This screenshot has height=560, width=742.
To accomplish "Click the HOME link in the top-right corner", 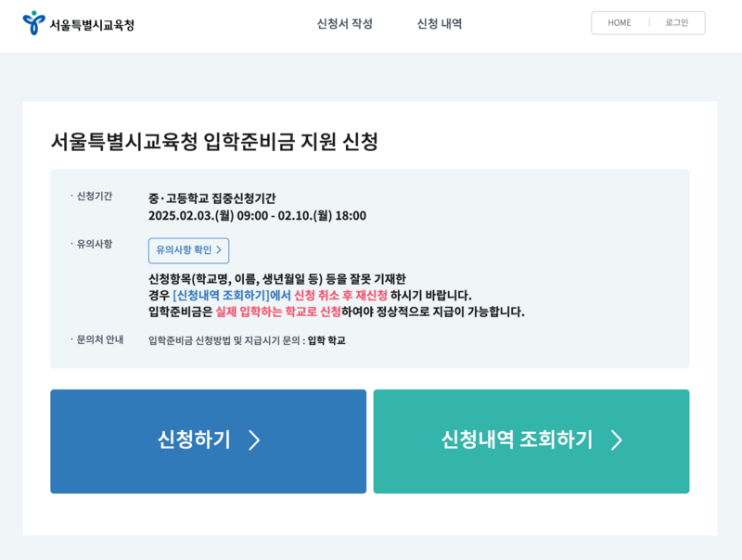I will tap(618, 22).
